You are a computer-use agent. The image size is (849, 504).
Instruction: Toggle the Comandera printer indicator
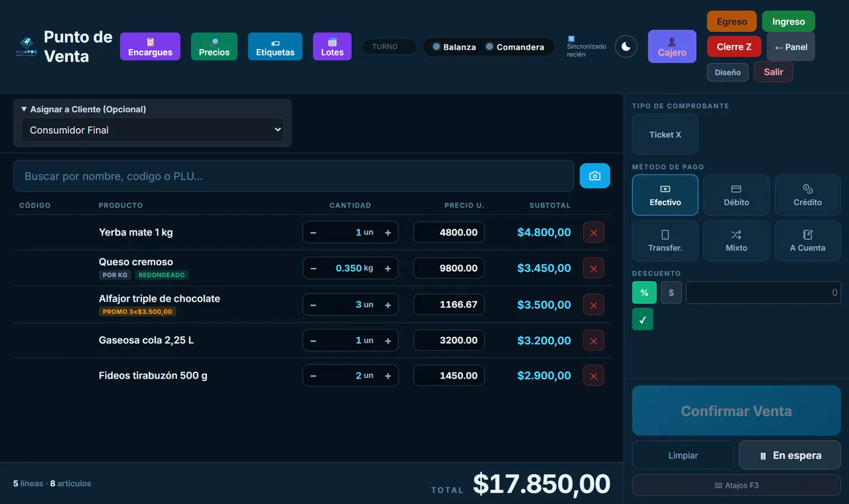[515, 47]
